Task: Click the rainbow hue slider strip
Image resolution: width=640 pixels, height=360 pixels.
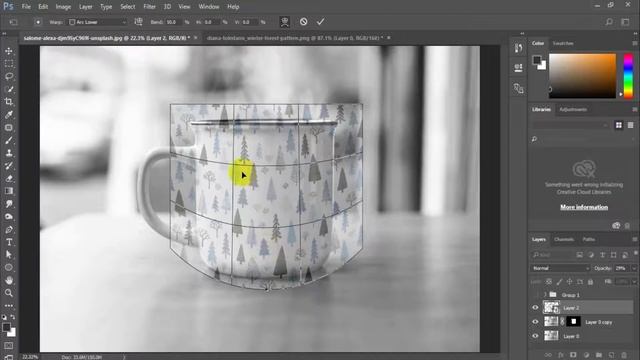Action: tap(628, 76)
